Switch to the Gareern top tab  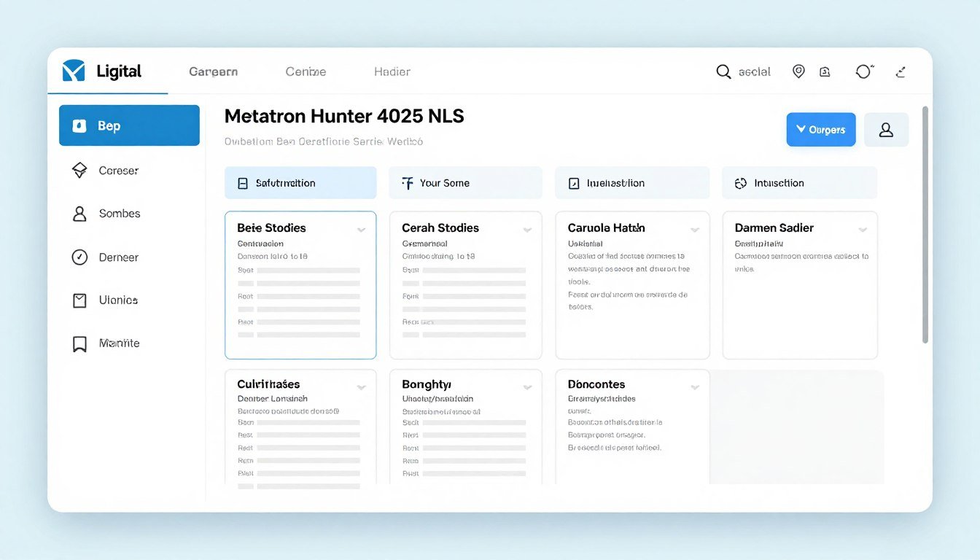pyautogui.click(x=213, y=71)
